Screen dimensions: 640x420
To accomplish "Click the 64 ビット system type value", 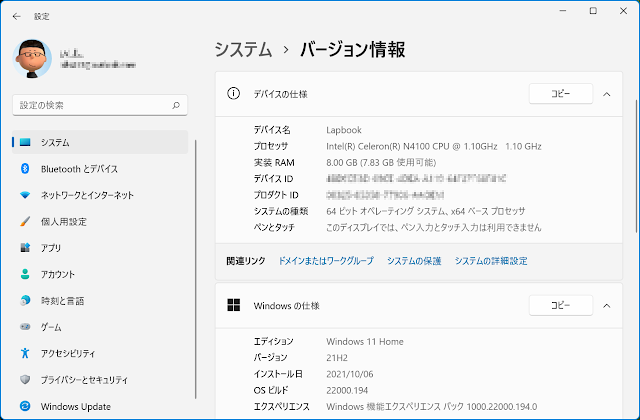I will pyautogui.click(x=425, y=211).
